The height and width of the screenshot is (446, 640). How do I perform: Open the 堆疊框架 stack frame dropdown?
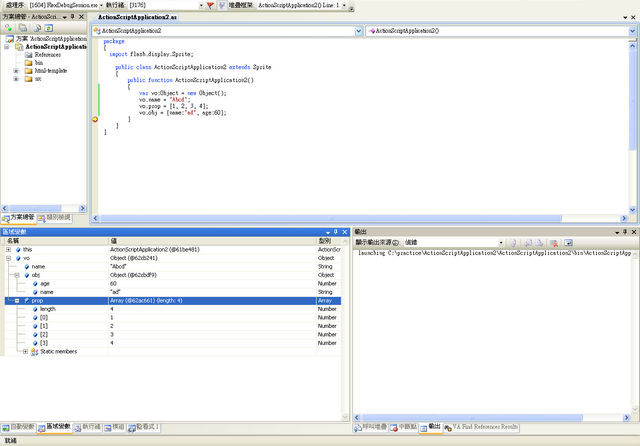[344, 5]
